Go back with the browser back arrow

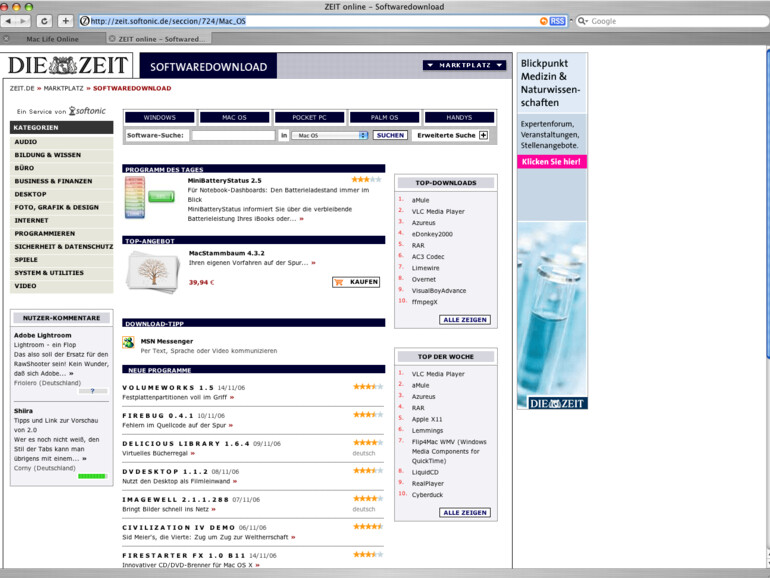point(8,21)
